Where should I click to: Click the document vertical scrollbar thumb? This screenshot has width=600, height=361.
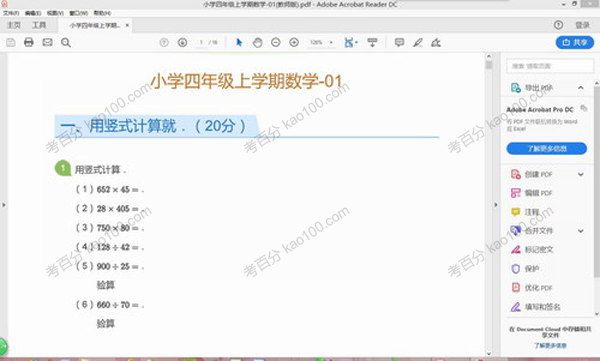[489, 65]
